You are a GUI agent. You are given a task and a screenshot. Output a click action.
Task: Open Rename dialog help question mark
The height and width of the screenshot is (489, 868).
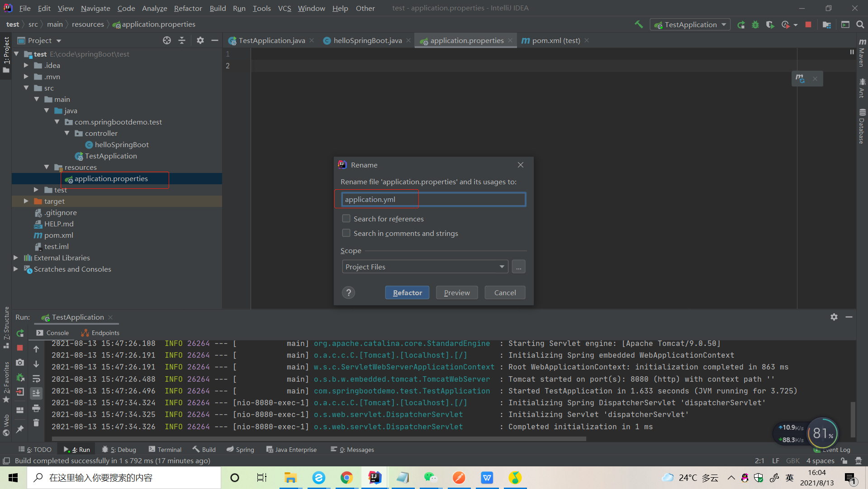point(348,292)
